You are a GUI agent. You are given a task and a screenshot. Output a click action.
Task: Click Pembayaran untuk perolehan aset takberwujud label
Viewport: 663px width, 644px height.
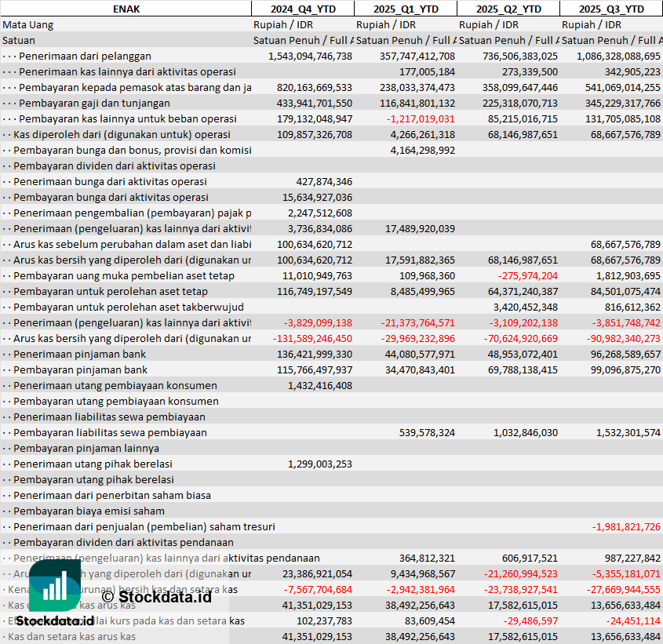[x=129, y=307]
